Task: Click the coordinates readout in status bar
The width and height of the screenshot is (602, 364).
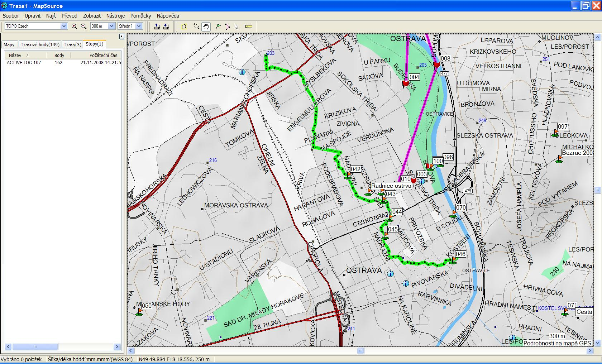Action: pos(174,359)
